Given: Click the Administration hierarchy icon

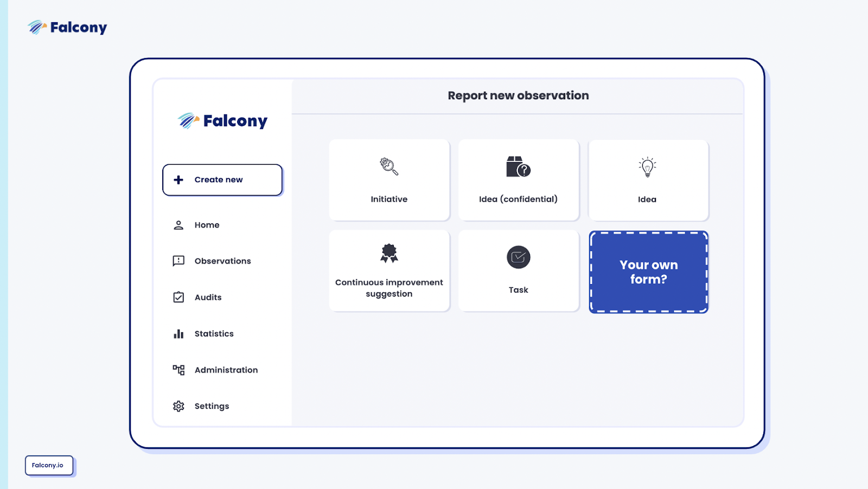Looking at the screenshot, I should point(178,370).
